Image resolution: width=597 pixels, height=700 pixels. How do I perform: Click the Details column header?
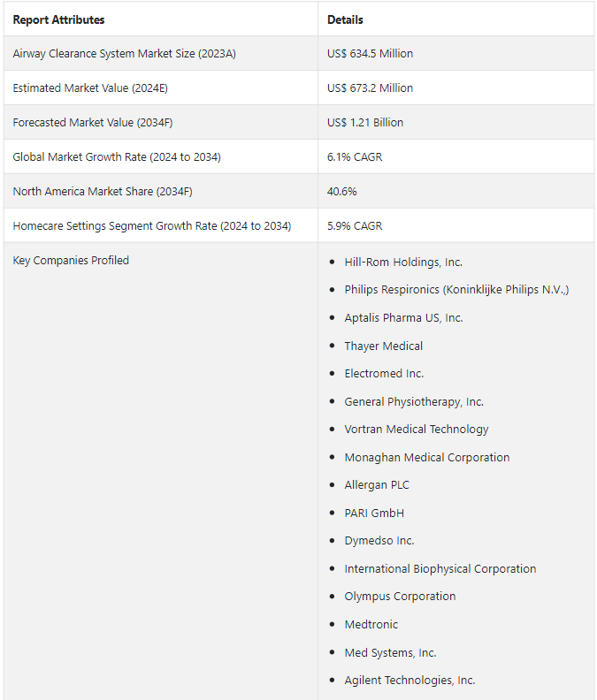tap(345, 19)
